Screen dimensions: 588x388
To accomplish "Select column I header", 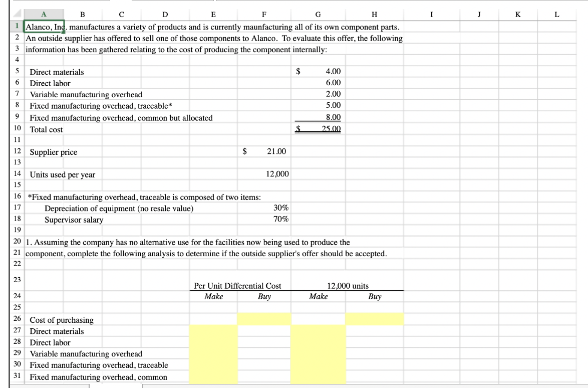I will (x=432, y=14).
